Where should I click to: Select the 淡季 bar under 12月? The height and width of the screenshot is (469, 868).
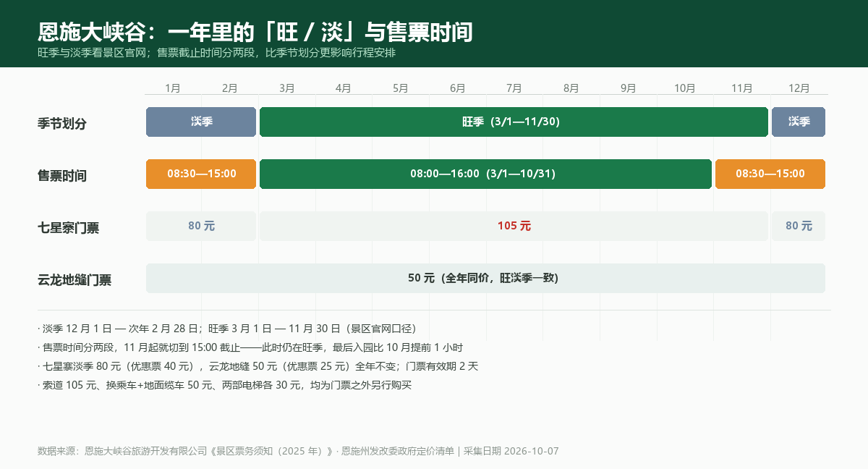click(x=799, y=122)
